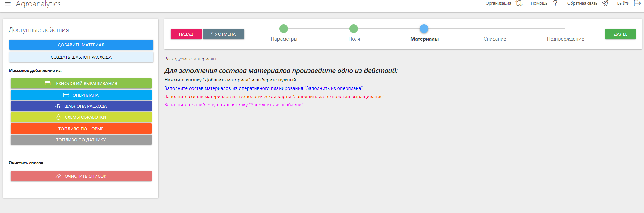The image size is (644, 213).
Task: Cancel with the Отмена button
Action: (x=223, y=34)
